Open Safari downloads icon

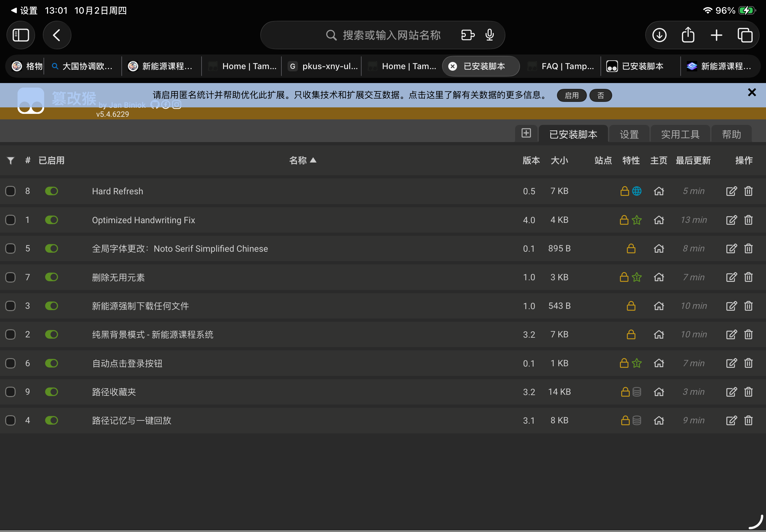coord(659,35)
